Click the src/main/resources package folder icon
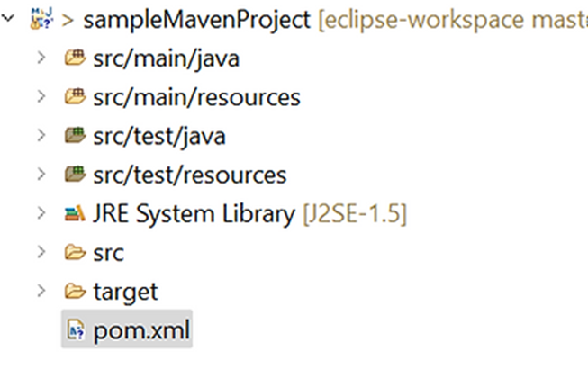588x387 pixels. (x=75, y=96)
